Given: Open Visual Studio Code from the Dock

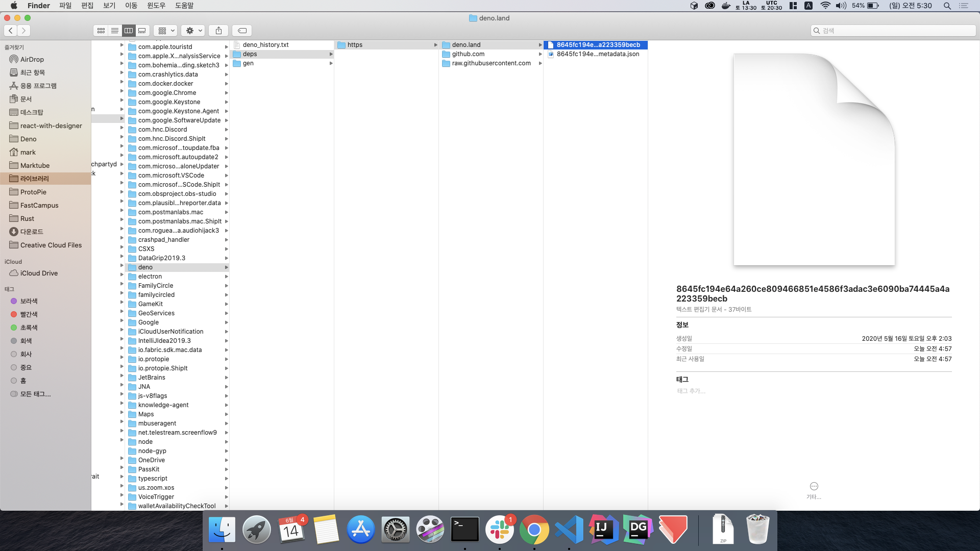Looking at the screenshot, I should [x=569, y=530].
